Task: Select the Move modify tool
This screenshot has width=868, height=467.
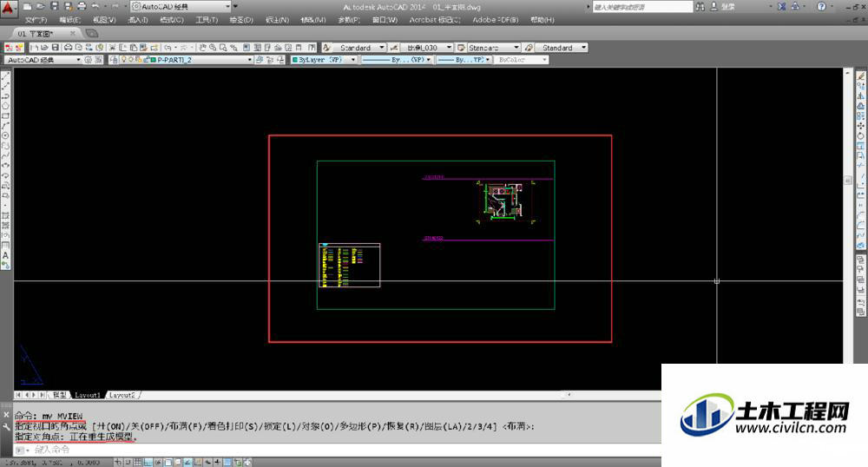Action: [861, 126]
